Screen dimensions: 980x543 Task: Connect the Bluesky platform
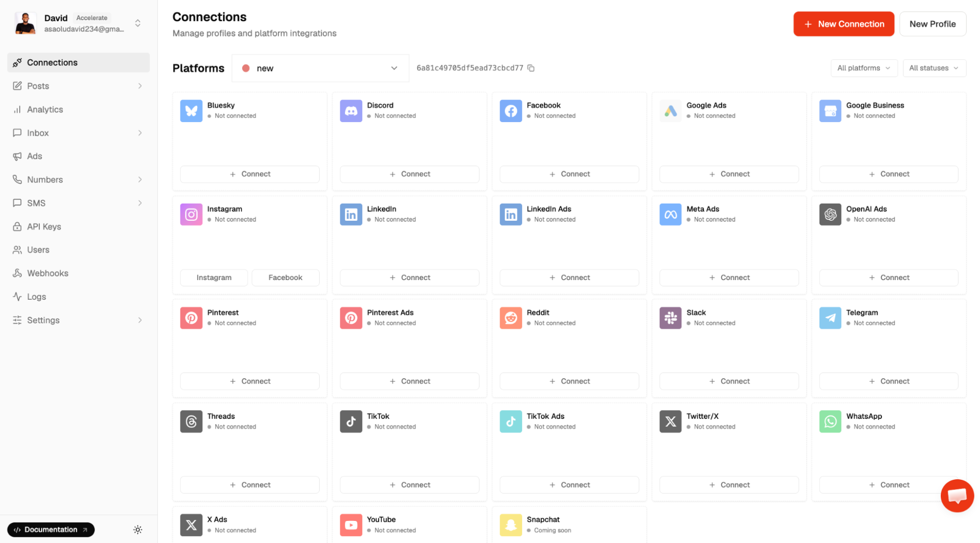[x=250, y=174]
